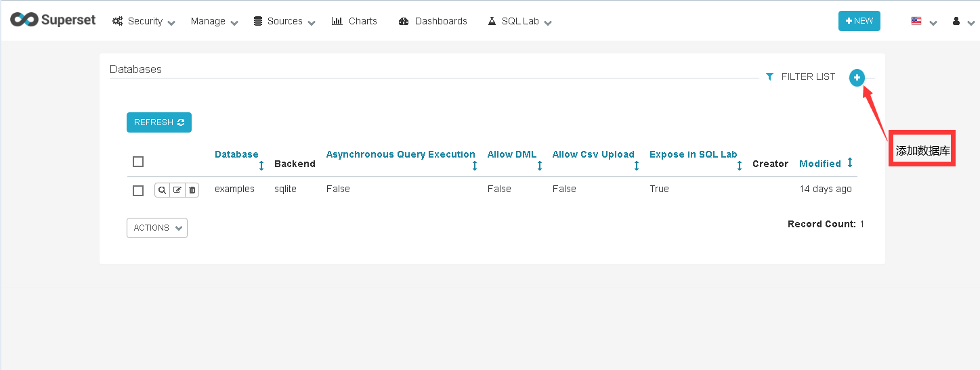
Task: Click the Charts bar chart icon
Action: [x=337, y=21]
